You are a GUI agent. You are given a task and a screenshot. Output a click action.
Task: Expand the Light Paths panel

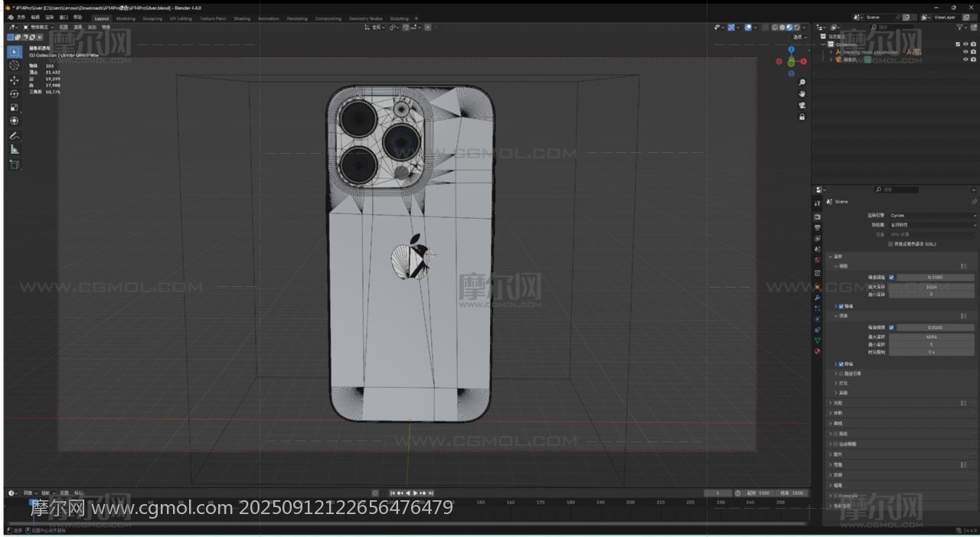830,403
